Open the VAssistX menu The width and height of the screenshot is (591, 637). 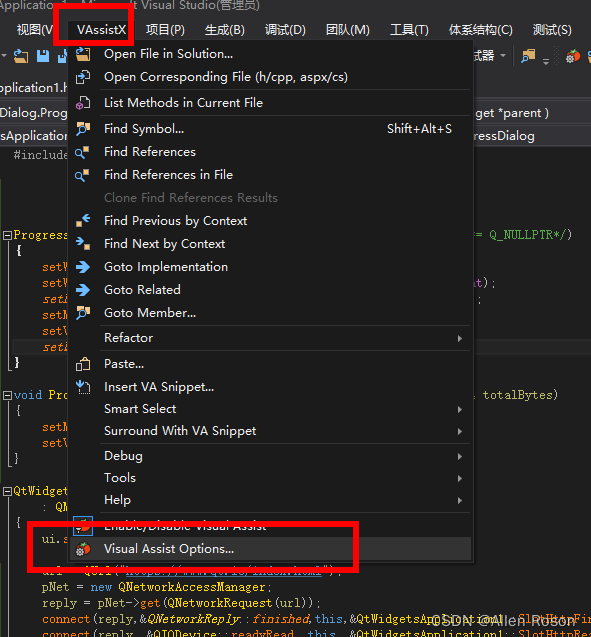point(102,30)
